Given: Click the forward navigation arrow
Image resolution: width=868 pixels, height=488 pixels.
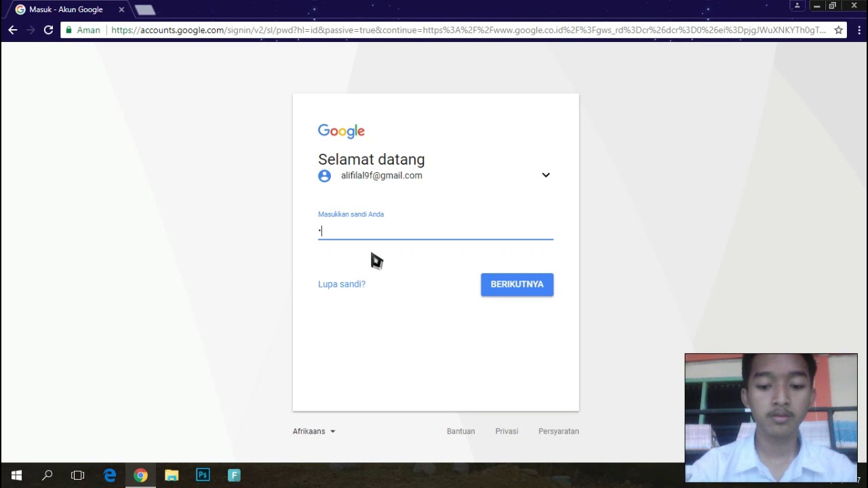Looking at the screenshot, I should (31, 30).
